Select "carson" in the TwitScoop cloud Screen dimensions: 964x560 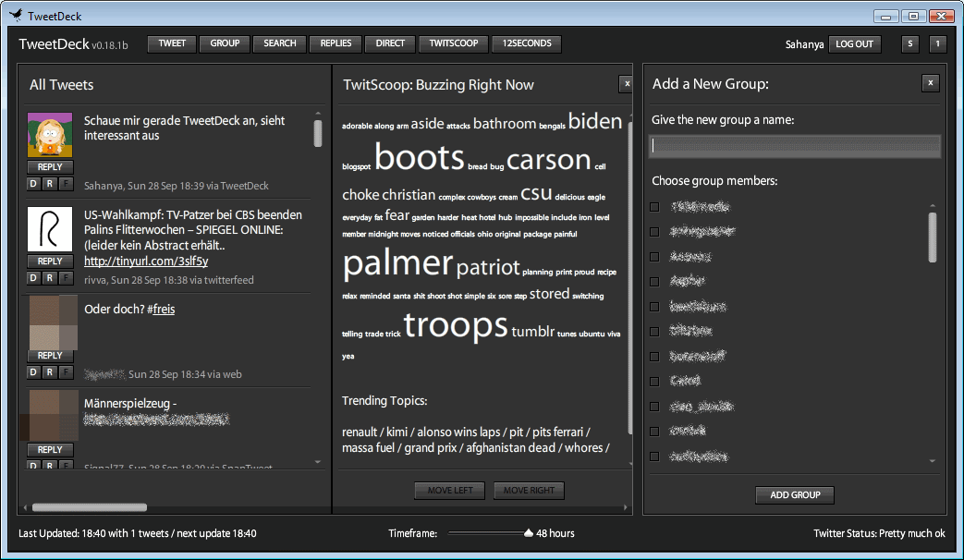[548, 160]
